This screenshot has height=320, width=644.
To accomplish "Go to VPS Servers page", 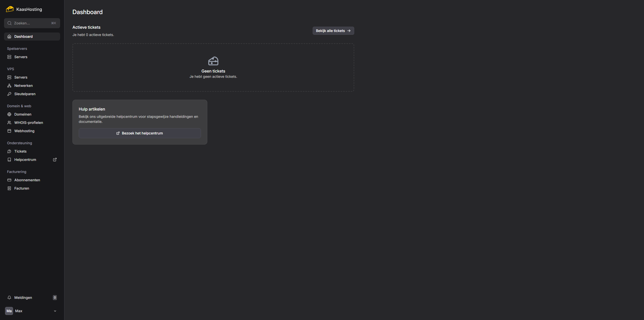I will point(21,77).
